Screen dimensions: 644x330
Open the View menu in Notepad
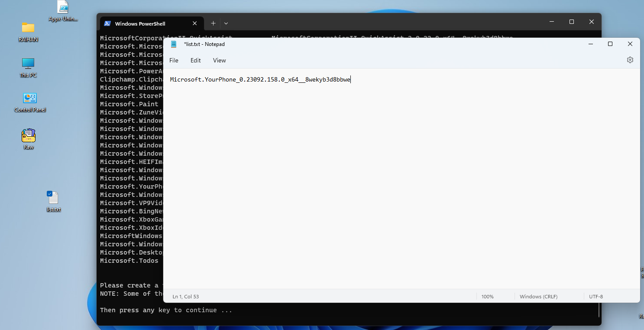[x=220, y=60]
